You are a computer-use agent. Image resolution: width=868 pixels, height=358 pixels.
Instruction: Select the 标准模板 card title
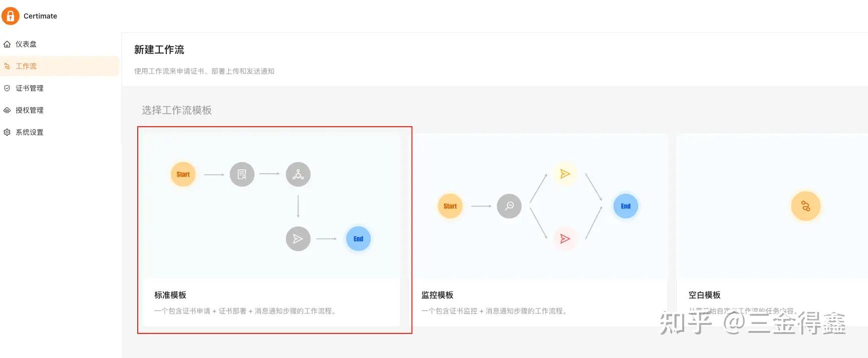pyautogui.click(x=170, y=295)
